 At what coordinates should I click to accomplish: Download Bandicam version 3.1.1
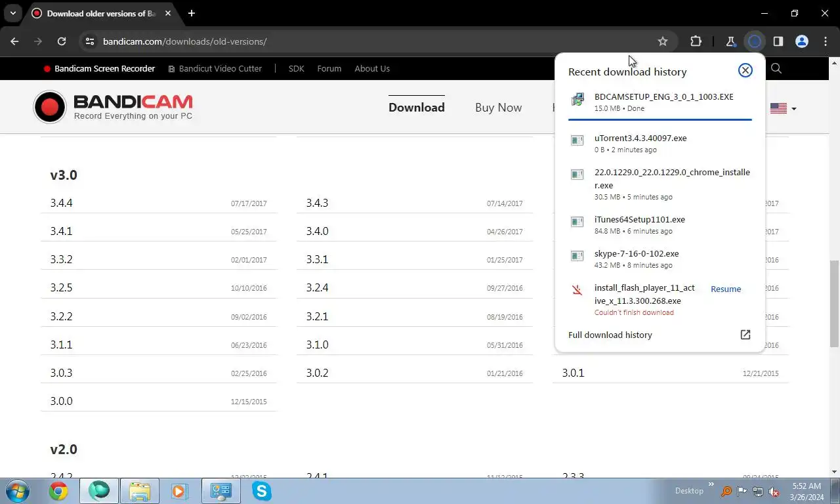click(61, 345)
